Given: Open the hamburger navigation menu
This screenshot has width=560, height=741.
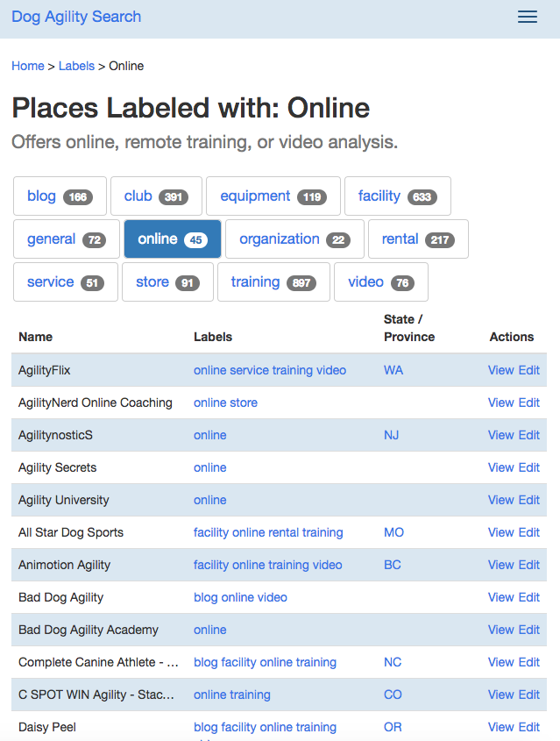Looking at the screenshot, I should (x=528, y=17).
